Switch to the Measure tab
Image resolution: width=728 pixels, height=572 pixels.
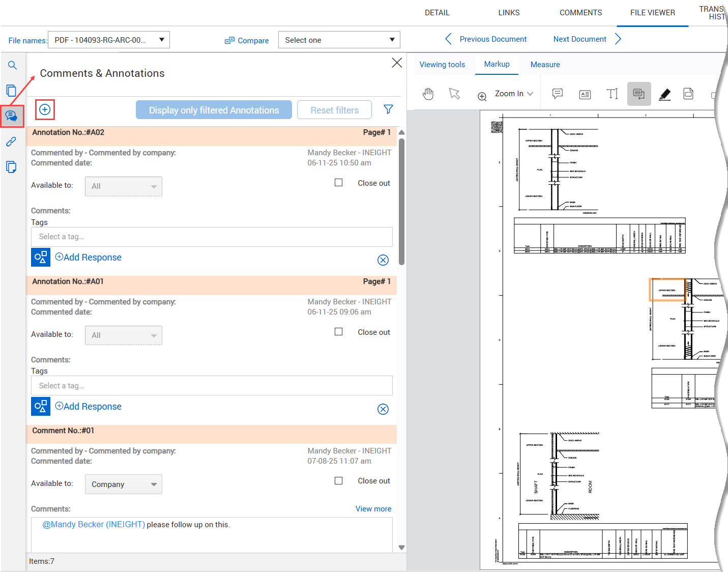pos(545,65)
